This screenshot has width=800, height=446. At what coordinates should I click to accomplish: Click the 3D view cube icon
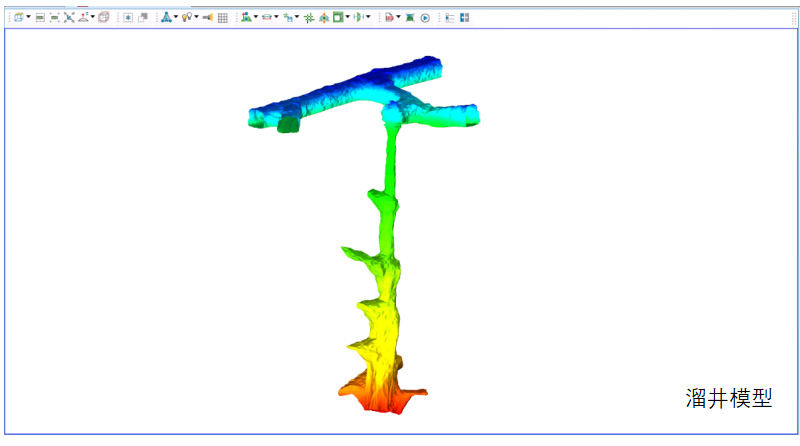pos(19,17)
